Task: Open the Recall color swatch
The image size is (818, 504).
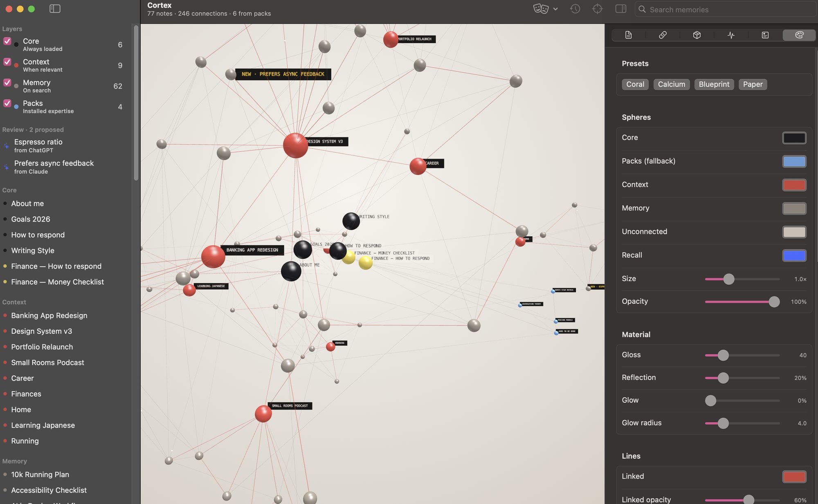Action: tap(794, 255)
